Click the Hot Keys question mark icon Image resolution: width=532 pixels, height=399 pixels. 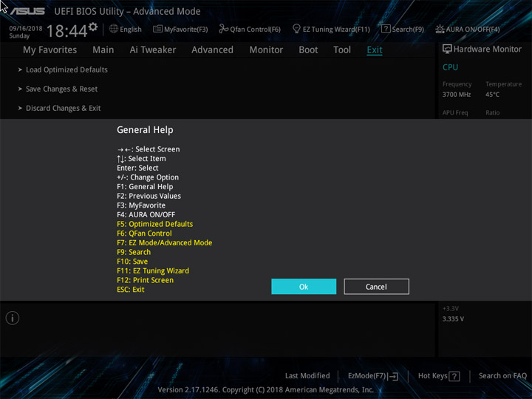(x=454, y=376)
